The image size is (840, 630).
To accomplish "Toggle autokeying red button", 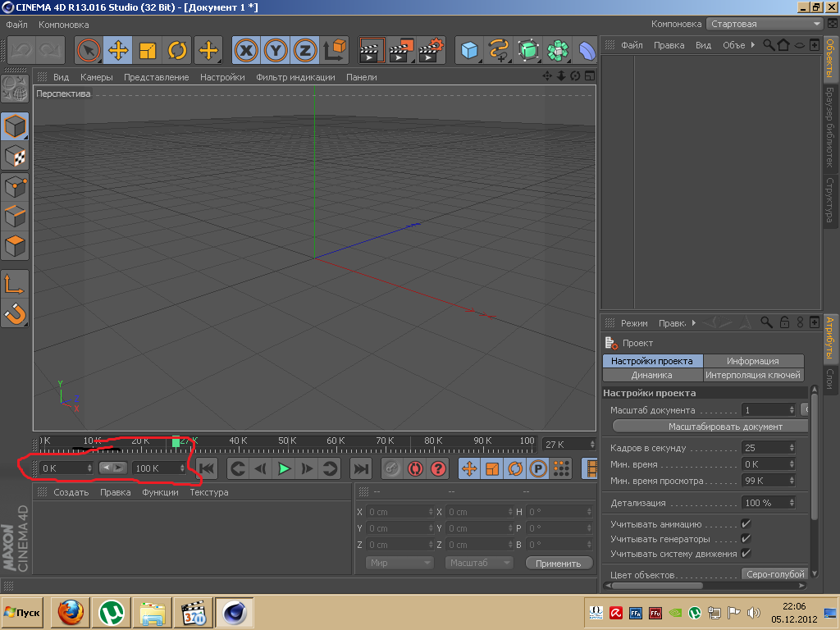I will click(415, 468).
